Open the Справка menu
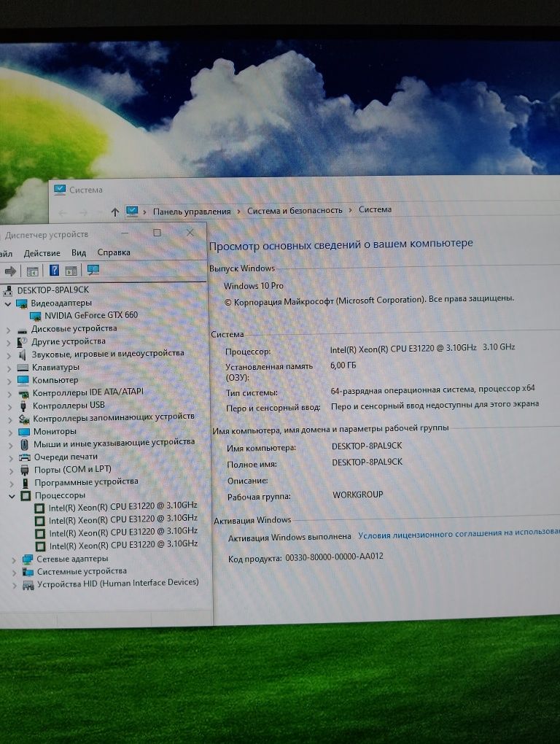The width and height of the screenshot is (560, 744). tap(114, 252)
